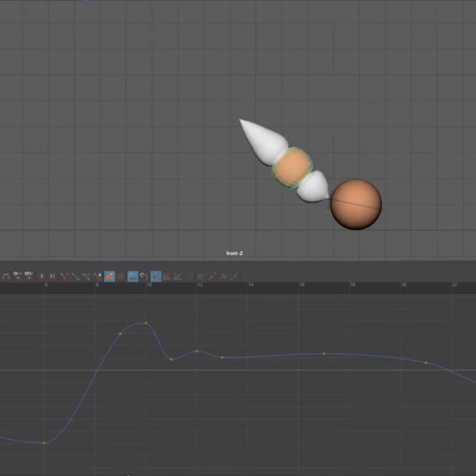The height and width of the screenshot is (476, 476).
Task: Enable free tangent length
Action: coord(86,276)
